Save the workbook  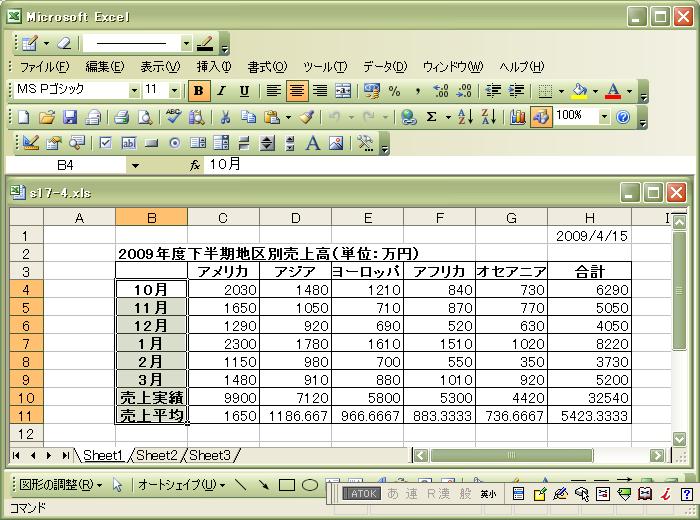click(x=70, y=117)
